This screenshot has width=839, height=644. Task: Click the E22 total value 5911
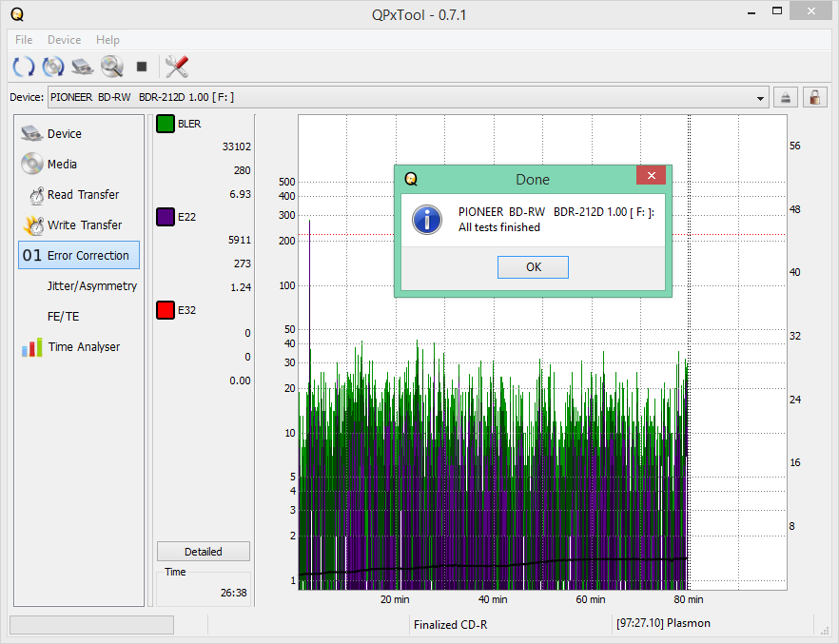pyautogui.click(x=239, y=240)
